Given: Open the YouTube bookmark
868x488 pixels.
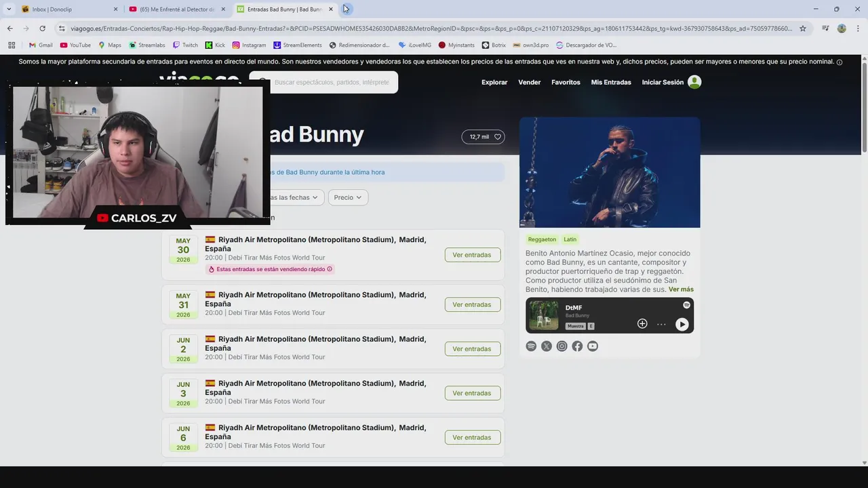Looking at the screenshot, I should click(75, 45).
